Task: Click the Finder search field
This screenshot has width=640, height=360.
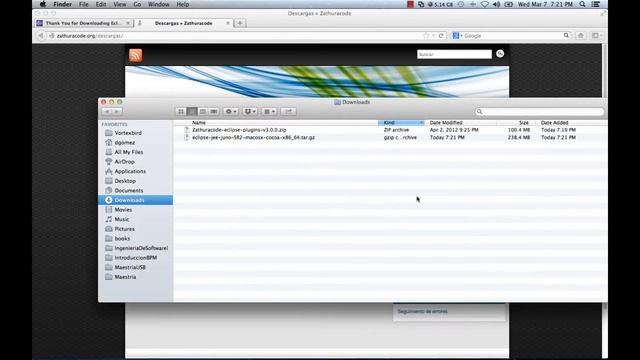Action: click(540, 111)
